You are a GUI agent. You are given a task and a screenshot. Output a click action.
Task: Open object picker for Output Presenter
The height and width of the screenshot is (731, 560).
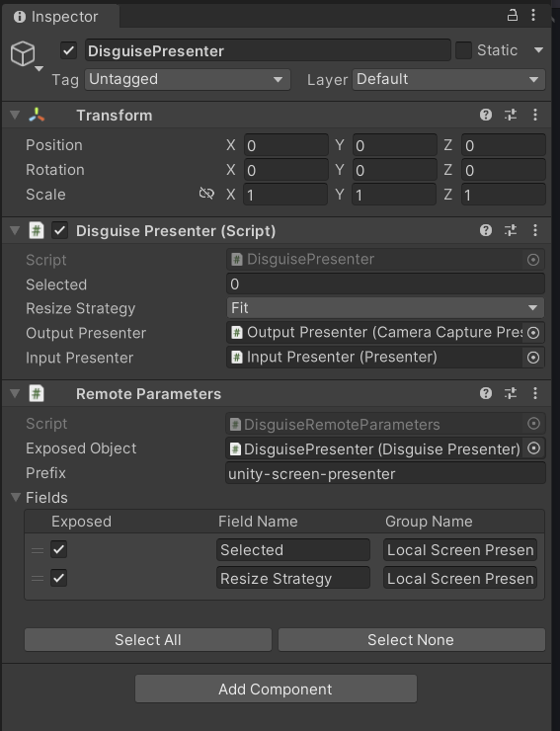[533, 332]
